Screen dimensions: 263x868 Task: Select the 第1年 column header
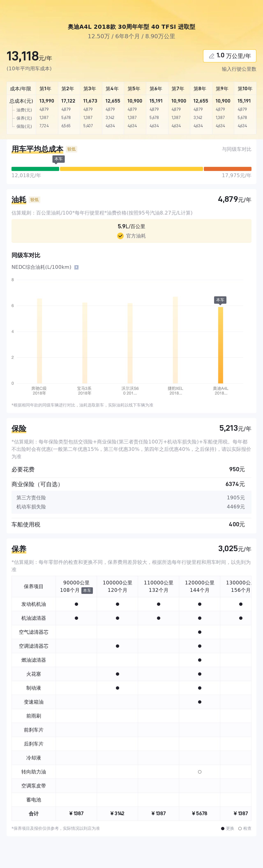(x=45, y=89)
